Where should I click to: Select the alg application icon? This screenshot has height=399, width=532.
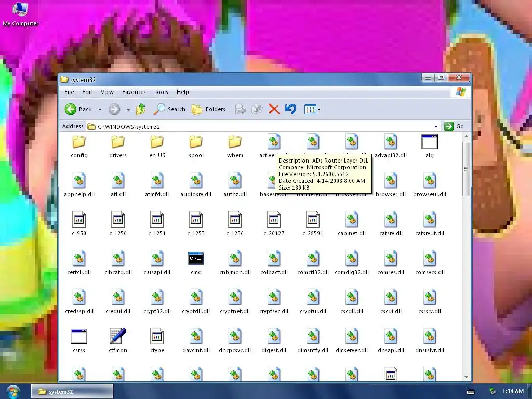[x=430, y=147]
